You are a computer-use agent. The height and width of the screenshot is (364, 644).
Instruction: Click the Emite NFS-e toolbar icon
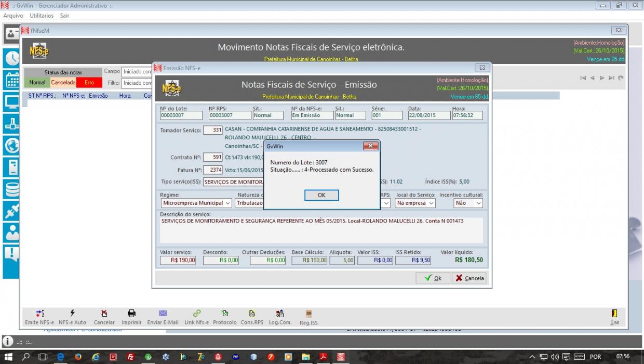click(x=39, y=314)
